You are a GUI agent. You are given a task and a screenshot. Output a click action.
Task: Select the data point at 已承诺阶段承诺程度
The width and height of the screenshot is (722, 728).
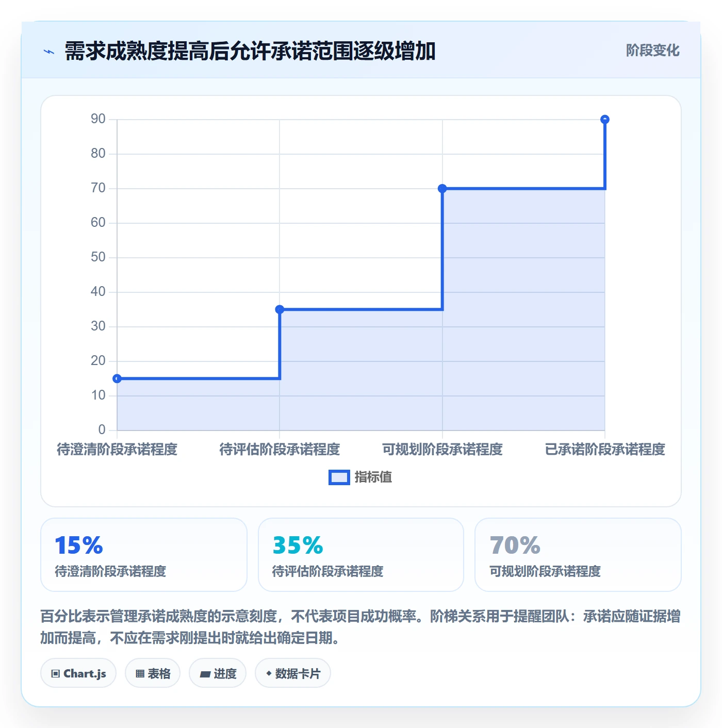click(x=605, y=120)
